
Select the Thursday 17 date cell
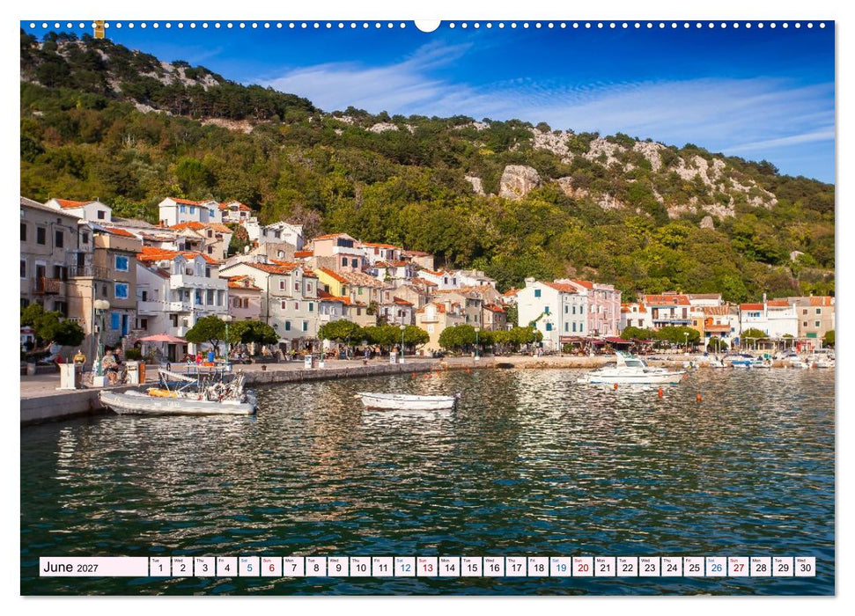point(516,567)
